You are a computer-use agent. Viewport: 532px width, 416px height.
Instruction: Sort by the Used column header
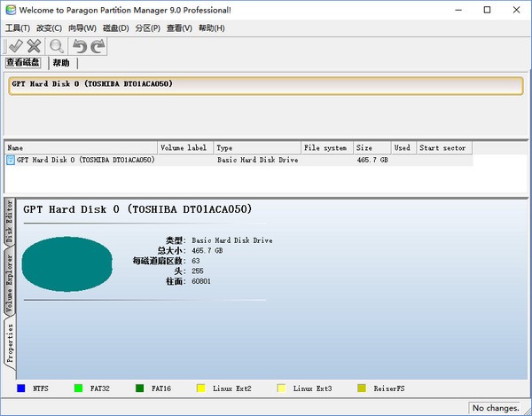(x=403, y=148)
